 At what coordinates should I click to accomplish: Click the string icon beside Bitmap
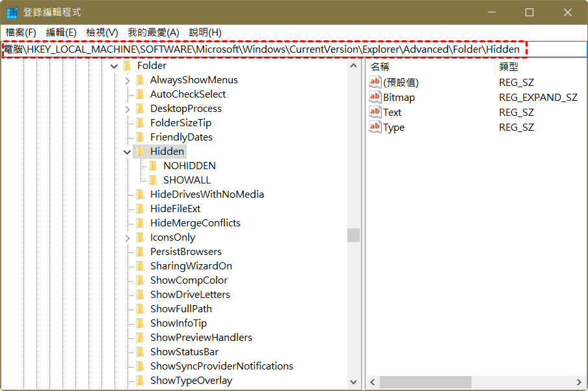click(x=375, y=97)
